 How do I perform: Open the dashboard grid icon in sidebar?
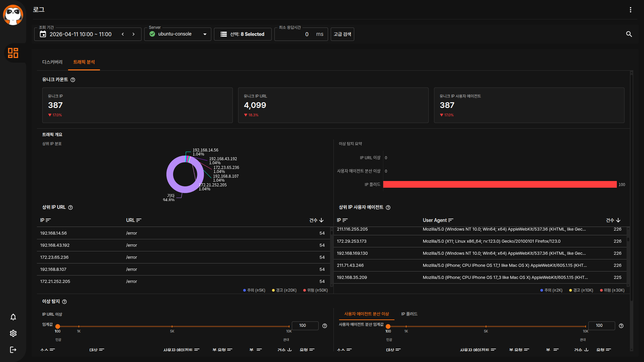pyautogui.click(x=13, y=53)
